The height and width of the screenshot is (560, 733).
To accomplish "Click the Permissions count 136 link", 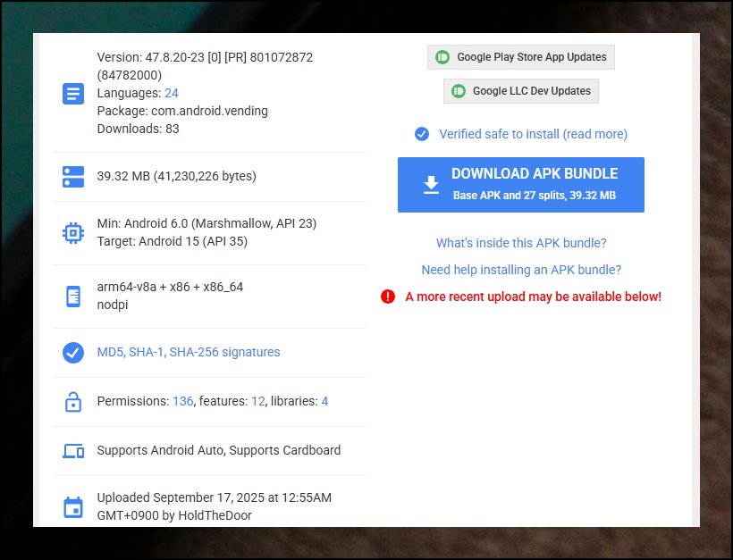I will 182,401.
